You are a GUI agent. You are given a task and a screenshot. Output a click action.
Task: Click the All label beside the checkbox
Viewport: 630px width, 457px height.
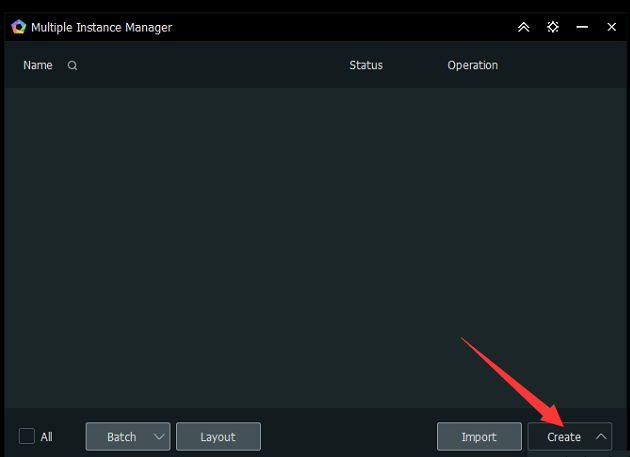(x=47, y=437)
